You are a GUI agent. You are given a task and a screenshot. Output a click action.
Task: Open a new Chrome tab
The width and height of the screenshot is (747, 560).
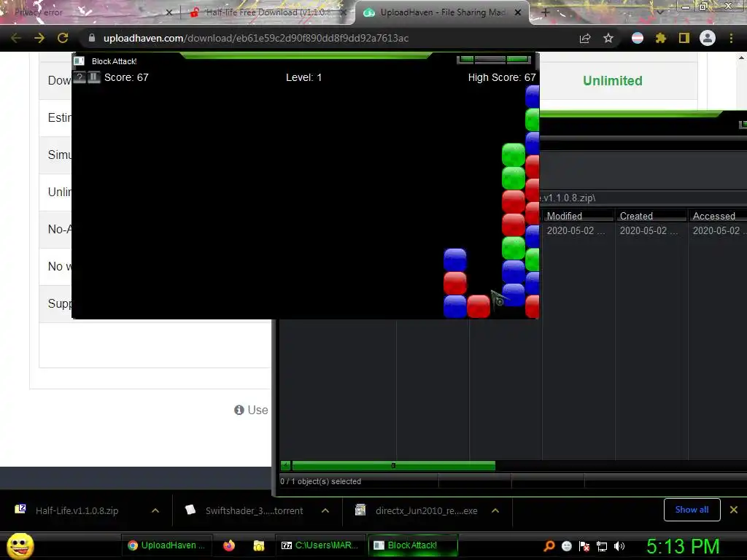point(546,12)
